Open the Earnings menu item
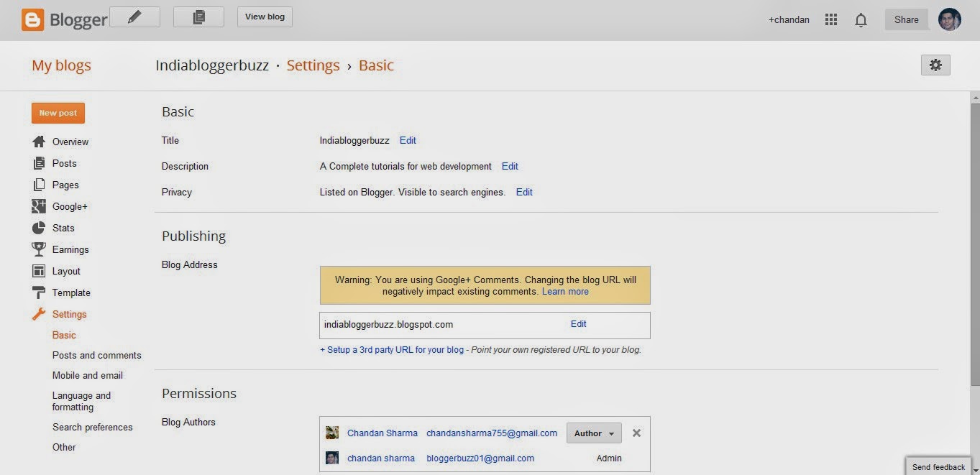 [70, 249]
